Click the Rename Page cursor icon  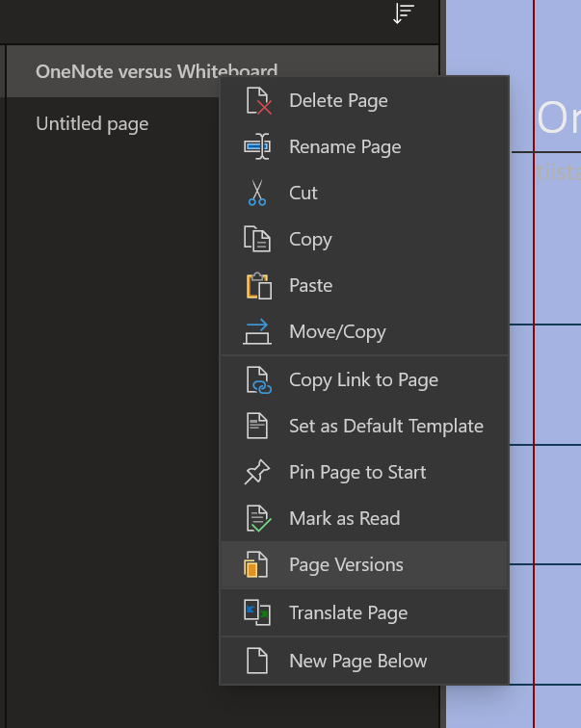tap(257, 147)
